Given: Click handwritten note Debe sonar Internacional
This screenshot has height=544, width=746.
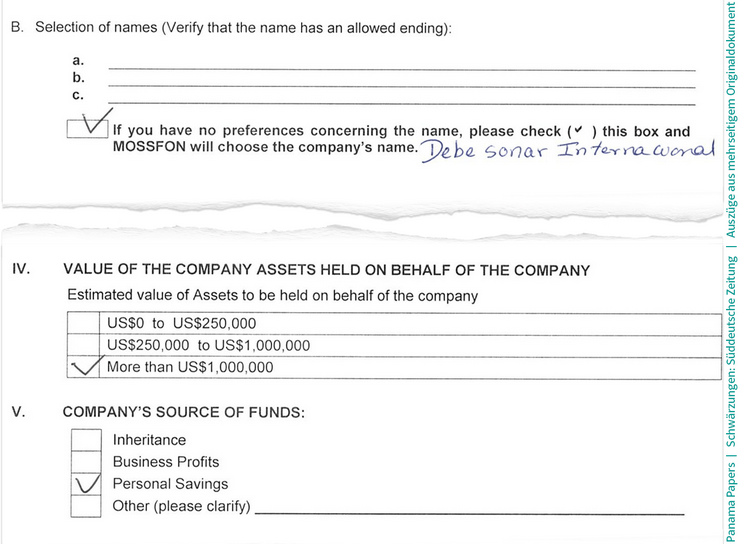Looking at the screenshot, I should tap(568, 150).
